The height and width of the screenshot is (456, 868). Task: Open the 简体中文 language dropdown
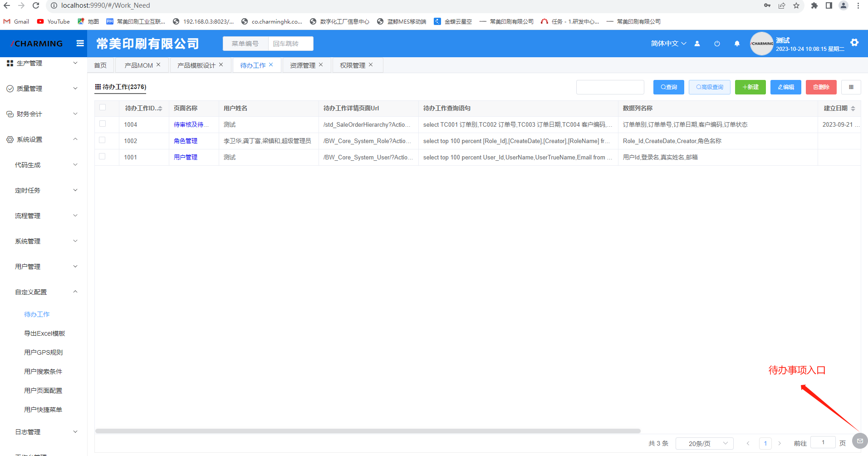668,44
